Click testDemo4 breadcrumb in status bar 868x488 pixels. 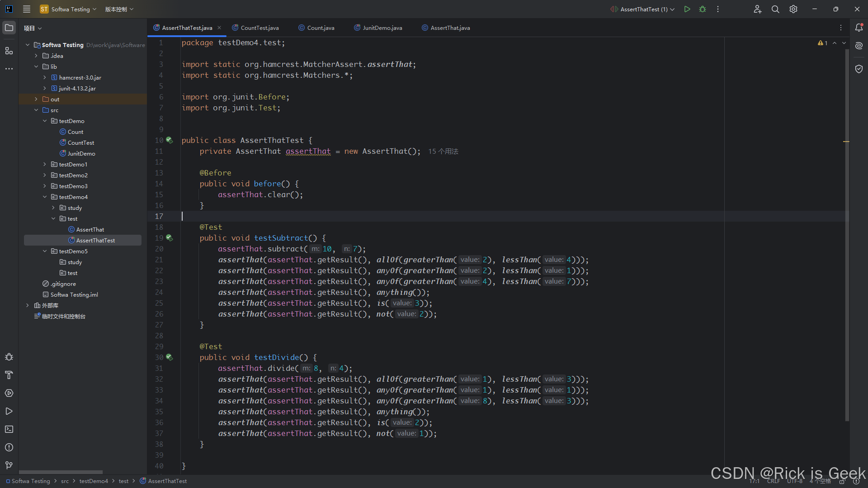[x=94, y=481]
